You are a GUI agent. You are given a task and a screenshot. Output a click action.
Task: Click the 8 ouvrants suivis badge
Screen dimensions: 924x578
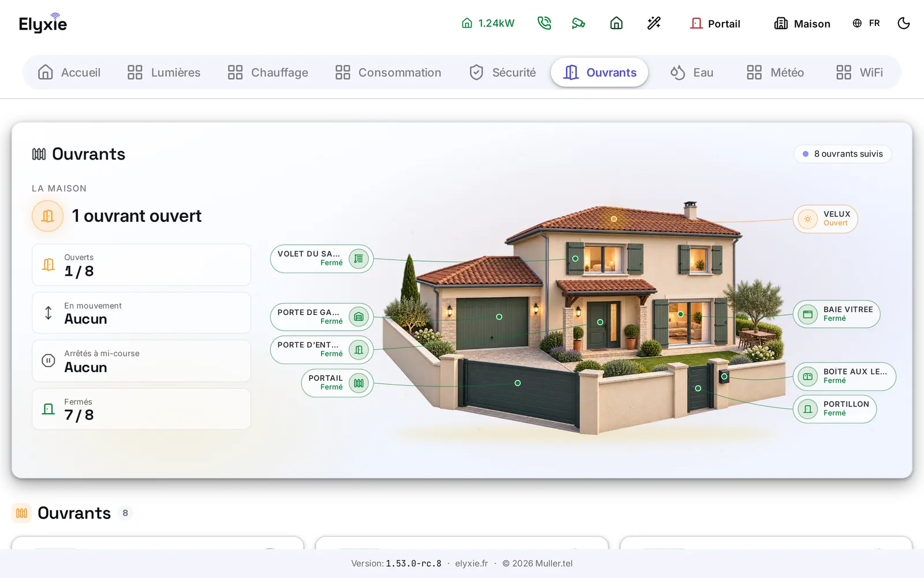tap(843, 154)
